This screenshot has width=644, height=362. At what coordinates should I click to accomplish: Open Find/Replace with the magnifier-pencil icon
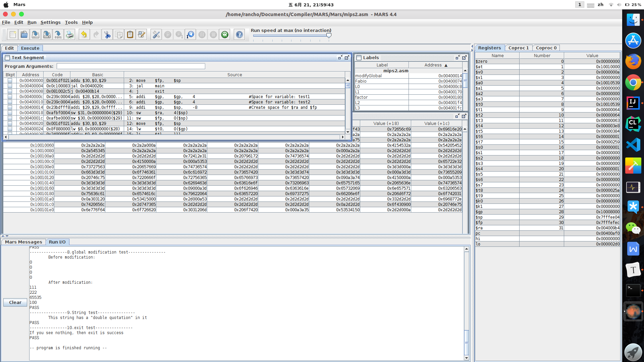[x=142, y=35]
